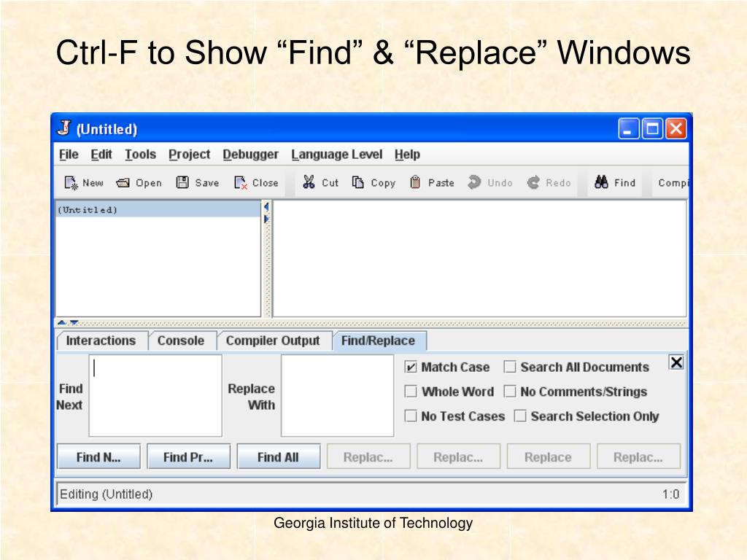
Task: Click the New document toolbar icon
Action: (x=71, y=183)
